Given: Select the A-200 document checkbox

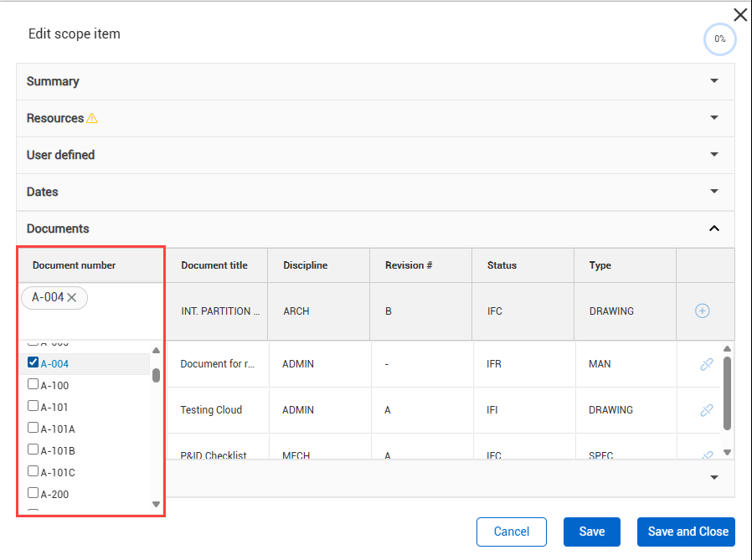Looking at the screenshot, I should coord(33,493).
